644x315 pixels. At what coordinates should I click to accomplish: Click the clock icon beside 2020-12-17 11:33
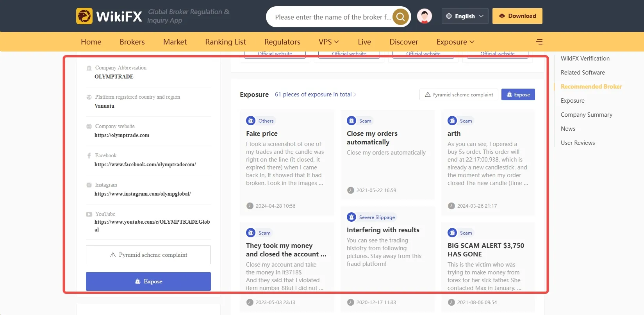(351, 302)
